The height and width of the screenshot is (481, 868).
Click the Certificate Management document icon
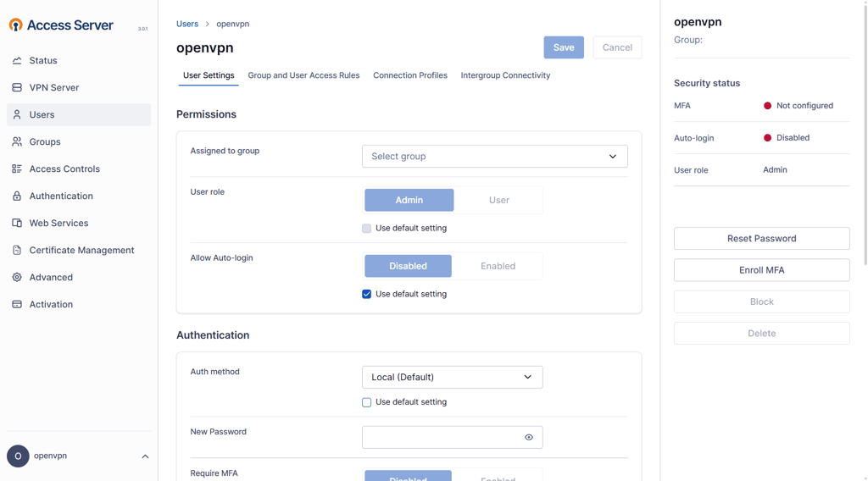[x=17, y=250]
